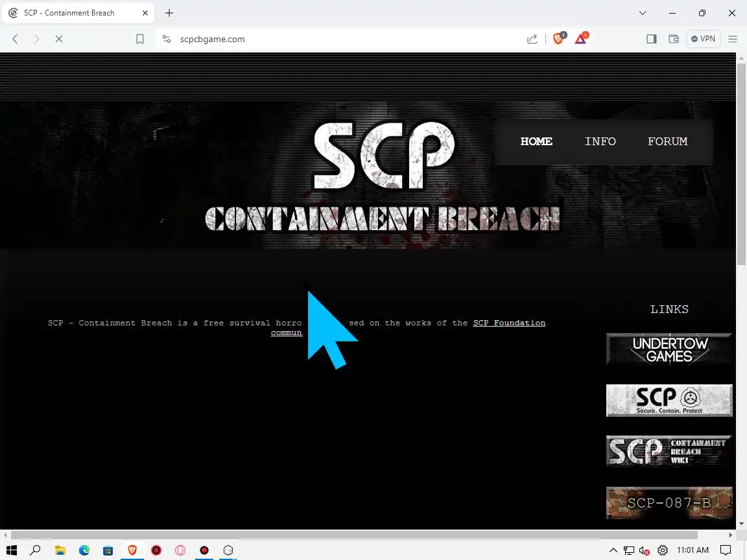The image size is (747, 560).
Task: Open Microsoft Store from taskbar
Action: coord(108,550)
